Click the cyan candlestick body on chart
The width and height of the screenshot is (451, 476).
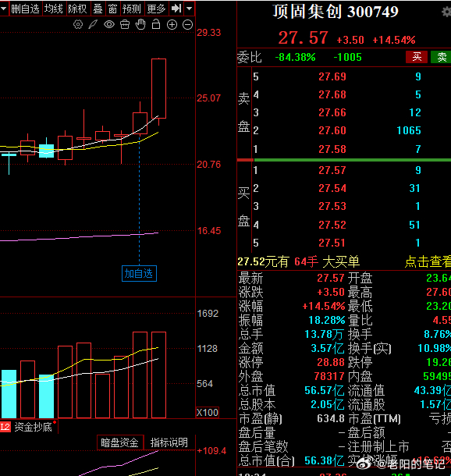(47, 151)
